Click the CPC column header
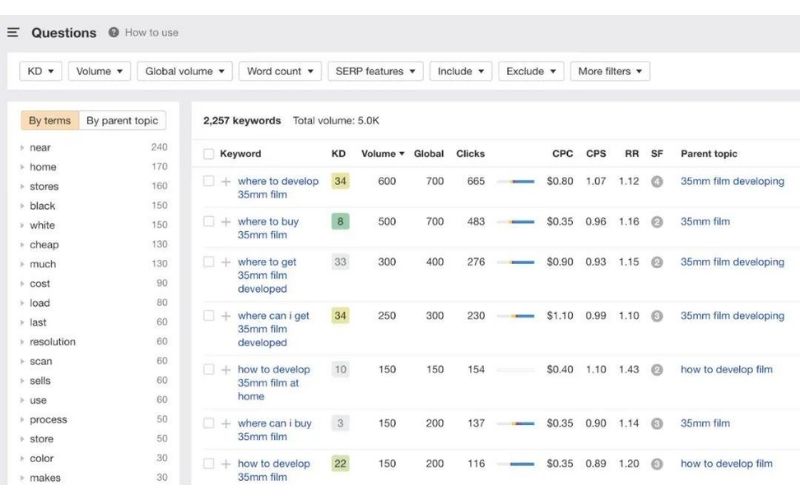800x500 pixels. (x=562, y=154)
